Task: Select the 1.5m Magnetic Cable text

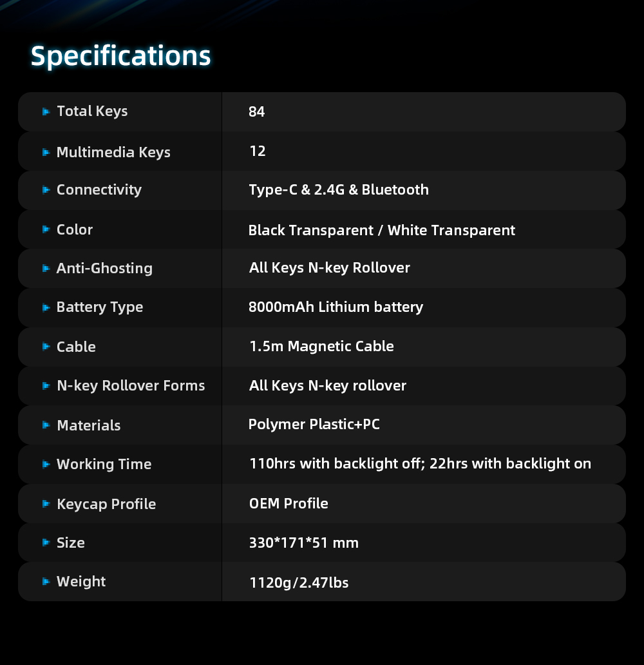Action: pyautogui.click(x=321, y=346)
